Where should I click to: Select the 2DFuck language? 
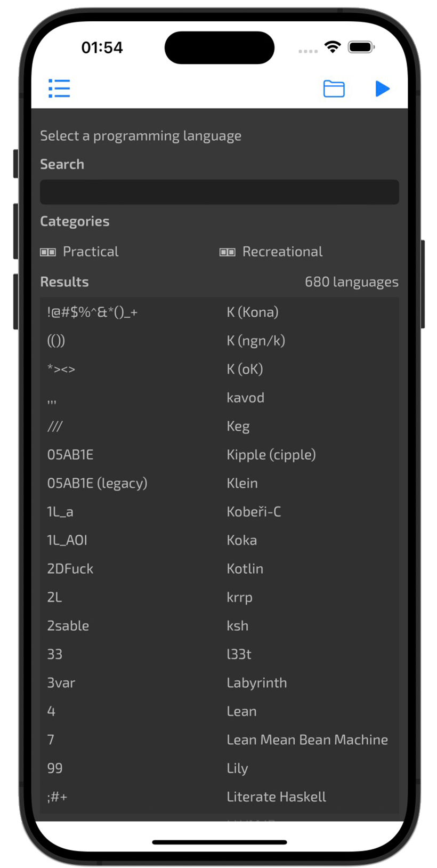click(70, 568)
